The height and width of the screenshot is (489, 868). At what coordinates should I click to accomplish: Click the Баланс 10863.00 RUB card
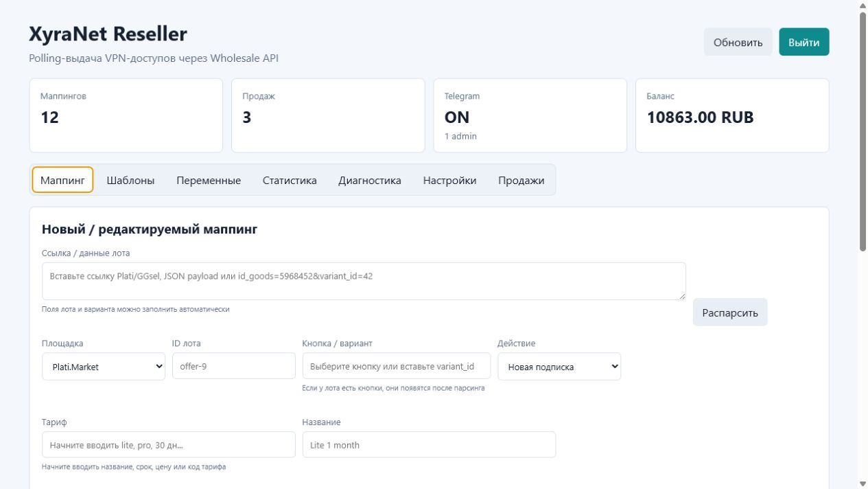(x=732, y=115)
